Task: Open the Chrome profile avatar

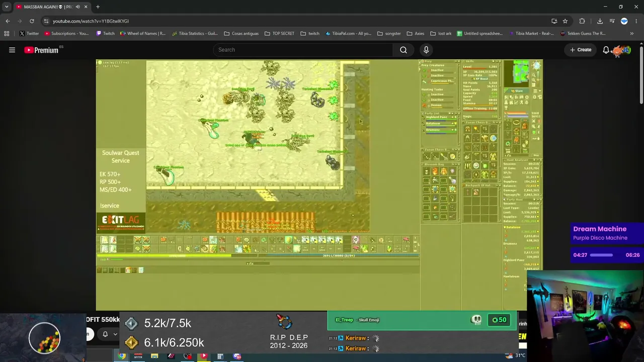Action: [x=624, y=21]
